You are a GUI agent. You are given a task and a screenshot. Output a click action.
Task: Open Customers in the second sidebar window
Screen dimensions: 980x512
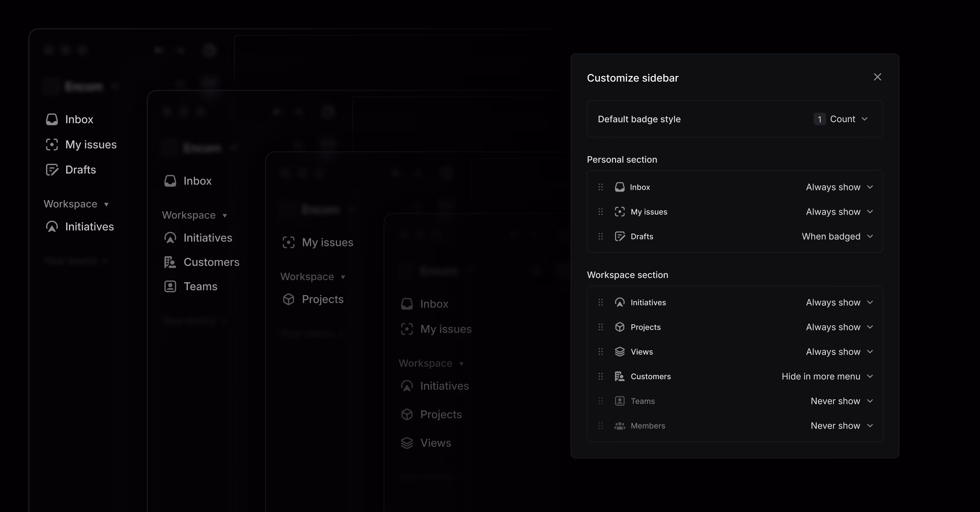click(x=202, y=262)
